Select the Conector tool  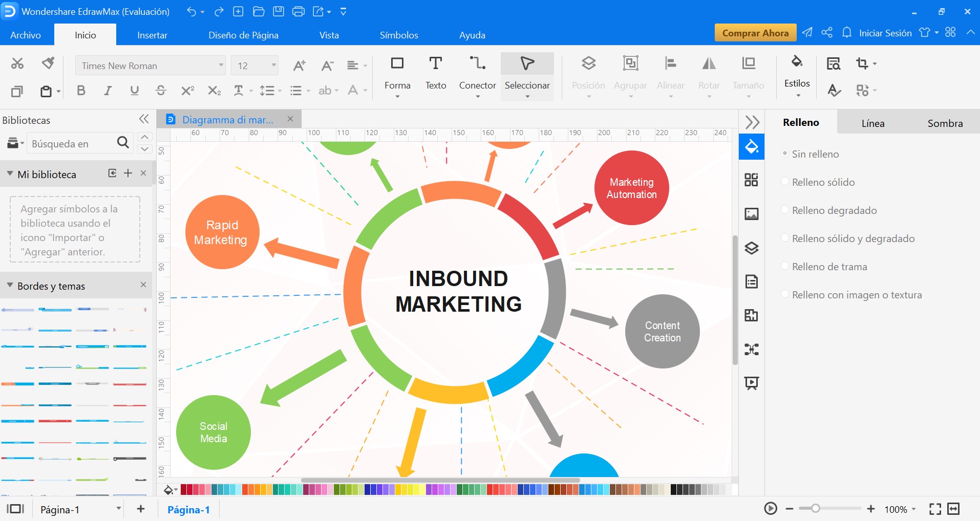478,76
